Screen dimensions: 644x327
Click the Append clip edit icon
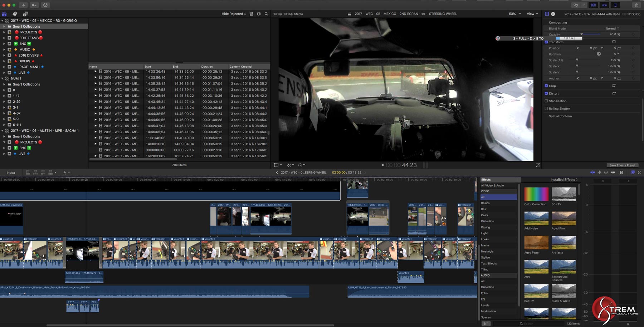tap(43, 172)
